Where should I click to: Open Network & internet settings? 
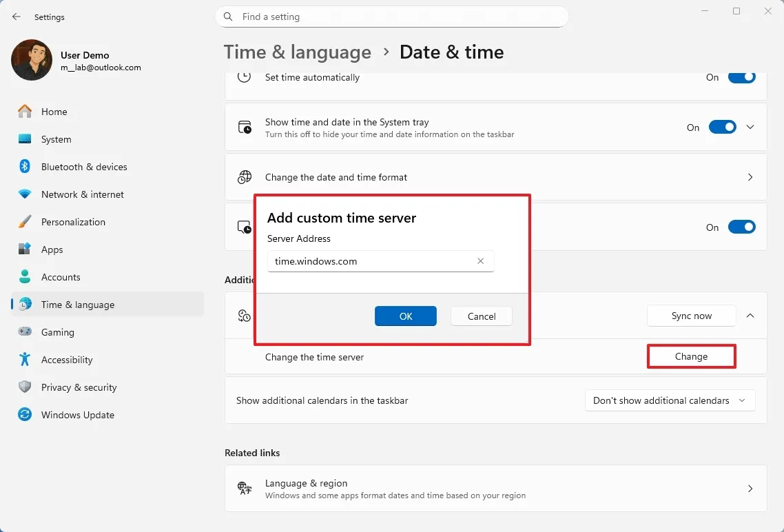click(x=83, y=194)
